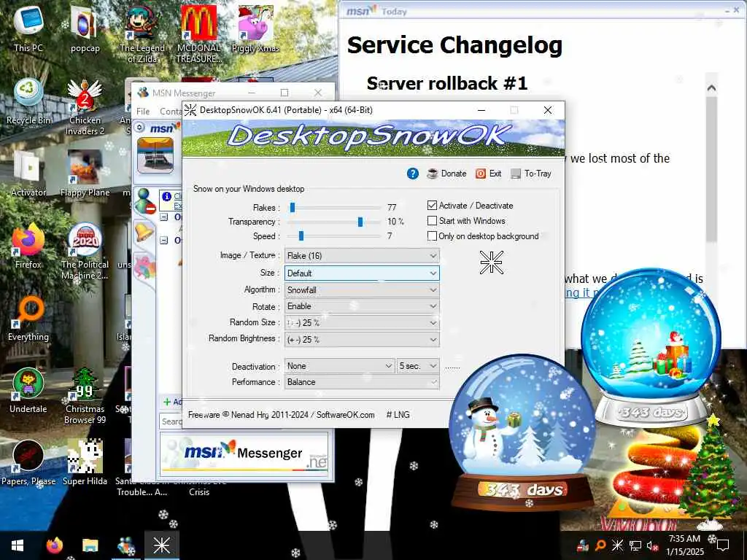Collapse the second group in MSN contact list
The width and height of the screenshot is (747, 560).
tap(164, 241)
